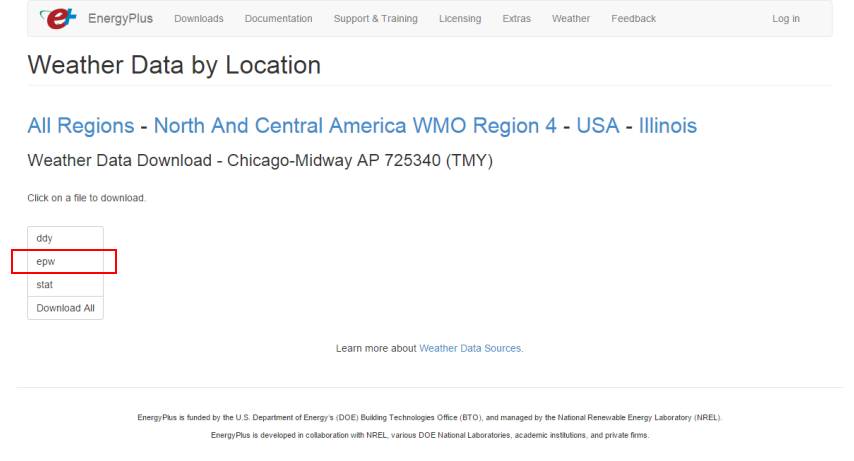Open the Documentation menu item
This screenshot has width=854, height=461.
pyautogui.click(x=278, y=19)
